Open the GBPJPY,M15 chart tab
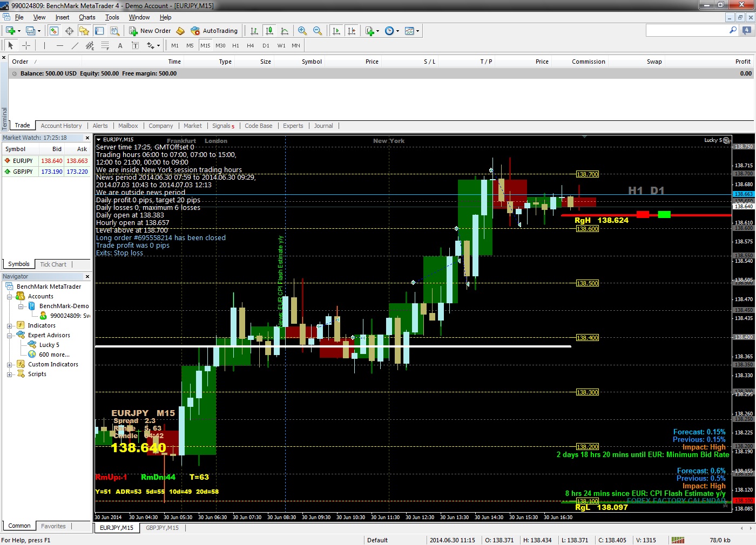756x545 pixels. tap(162, 528)
